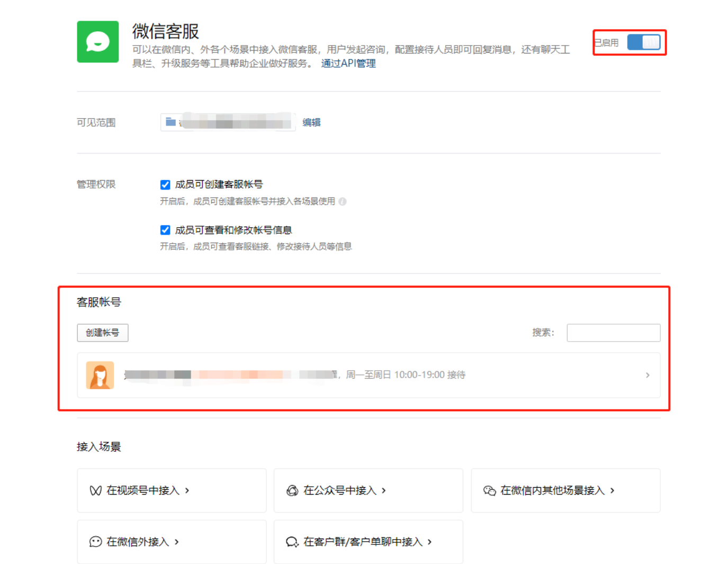Viewport: 728px width, 564px height.
Task: Open 通过API管理 link
Action: (x=348, y=63)
